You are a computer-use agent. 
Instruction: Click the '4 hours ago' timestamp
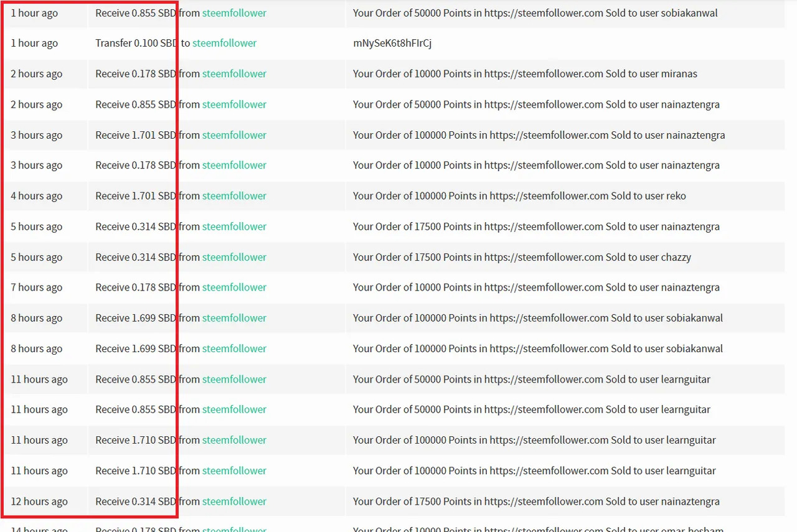[x=37, y=195]
